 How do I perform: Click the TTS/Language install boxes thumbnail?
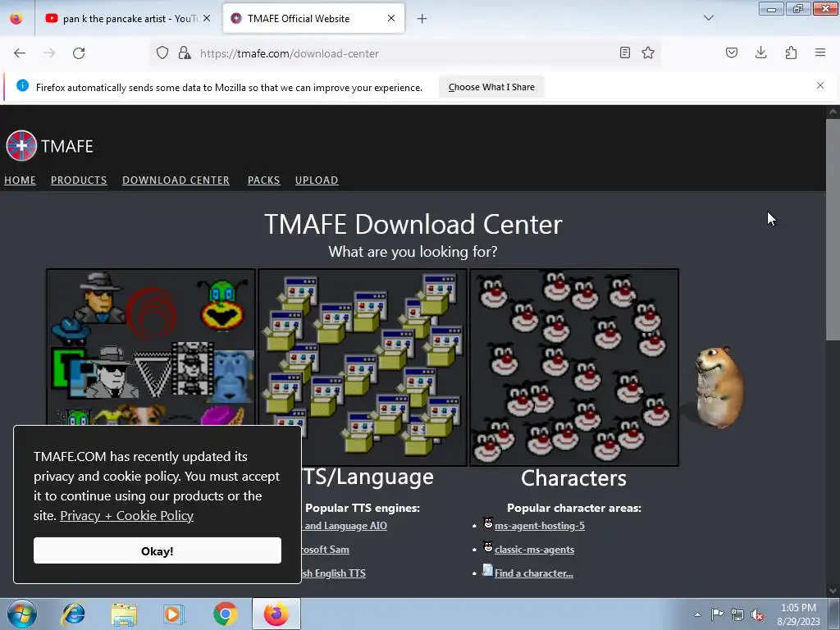[363, 367]
